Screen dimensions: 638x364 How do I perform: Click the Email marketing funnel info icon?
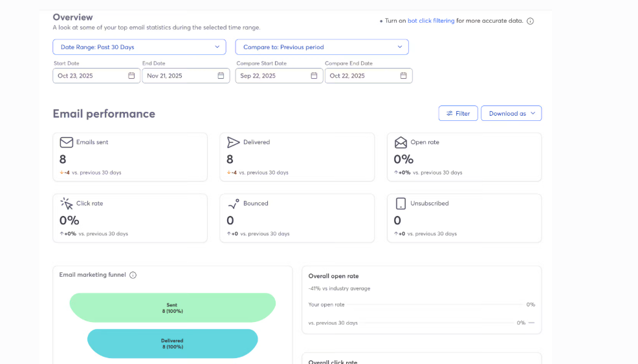(x=133, y=275)
